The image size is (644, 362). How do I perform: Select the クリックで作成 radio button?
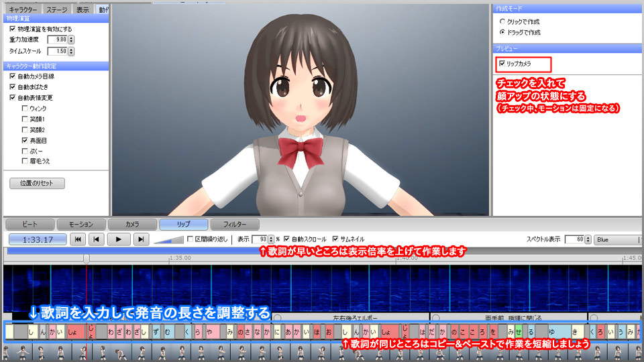[502, 21]
